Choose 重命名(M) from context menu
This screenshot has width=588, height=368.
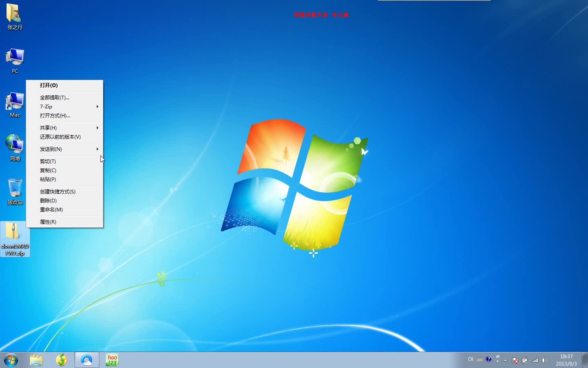click(65, 209)
